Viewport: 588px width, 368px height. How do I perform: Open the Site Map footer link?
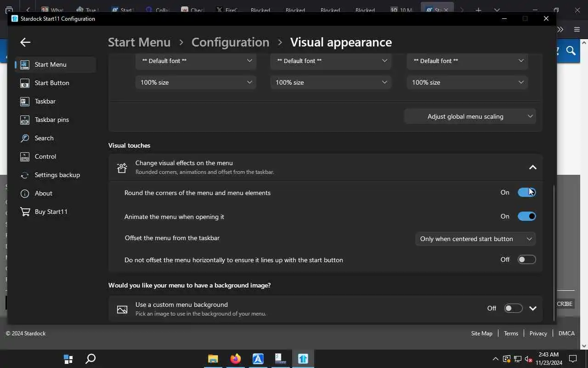481,333
